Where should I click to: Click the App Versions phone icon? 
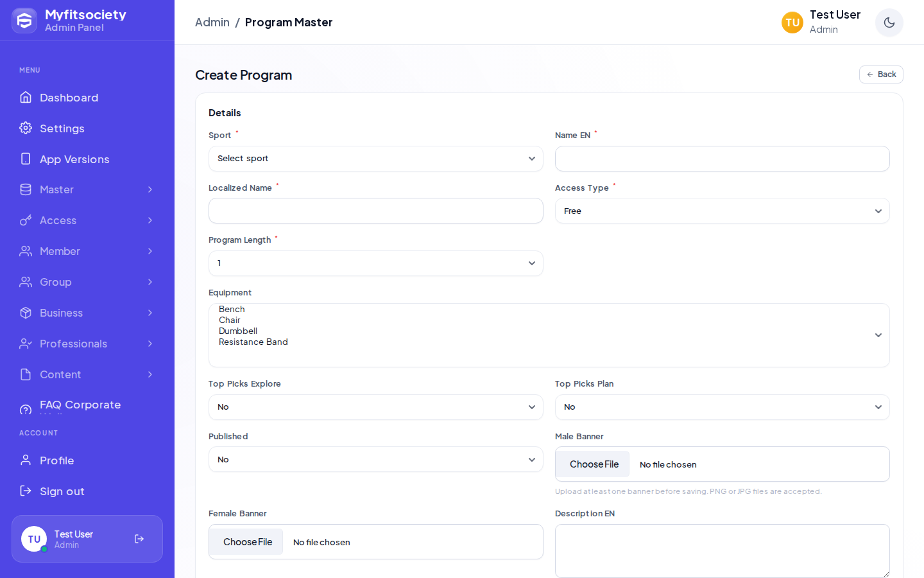(x=26, y=159)
